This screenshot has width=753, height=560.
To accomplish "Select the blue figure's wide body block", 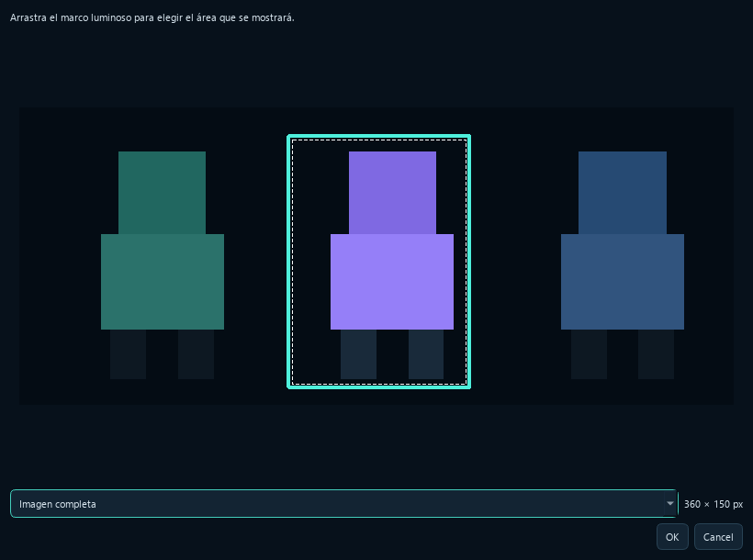I will click(x=623, y=282).
